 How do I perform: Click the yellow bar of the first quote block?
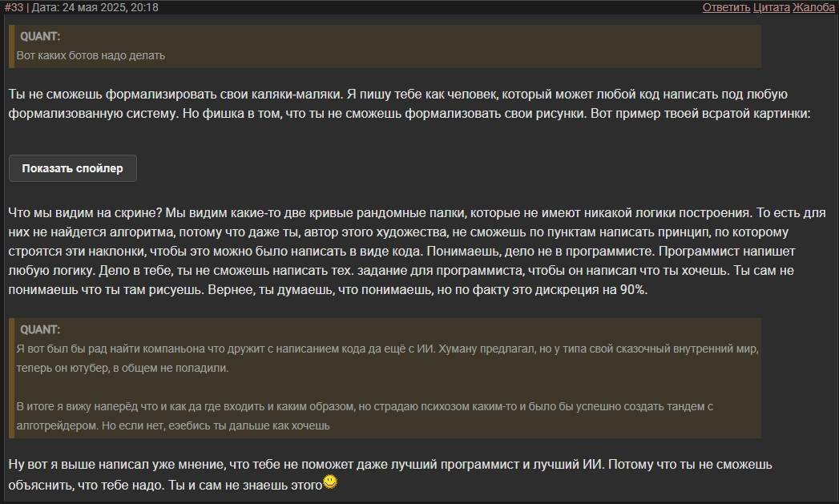[11, 46]
